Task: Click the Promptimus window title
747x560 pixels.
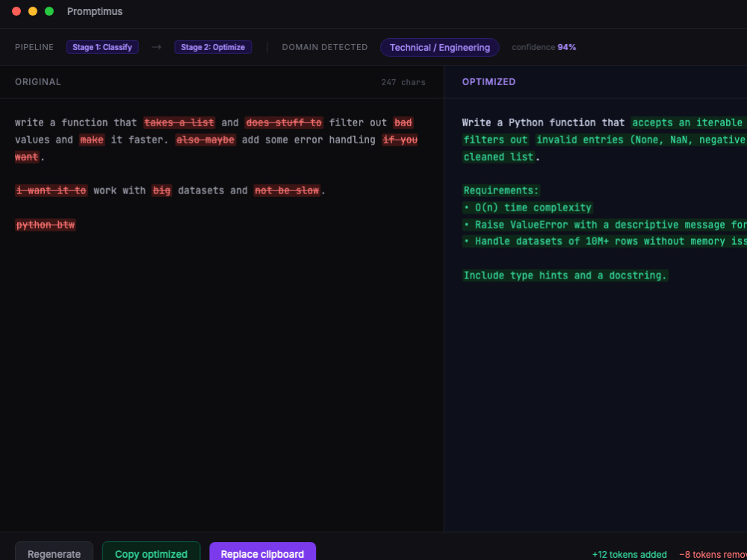Action: 95,11
